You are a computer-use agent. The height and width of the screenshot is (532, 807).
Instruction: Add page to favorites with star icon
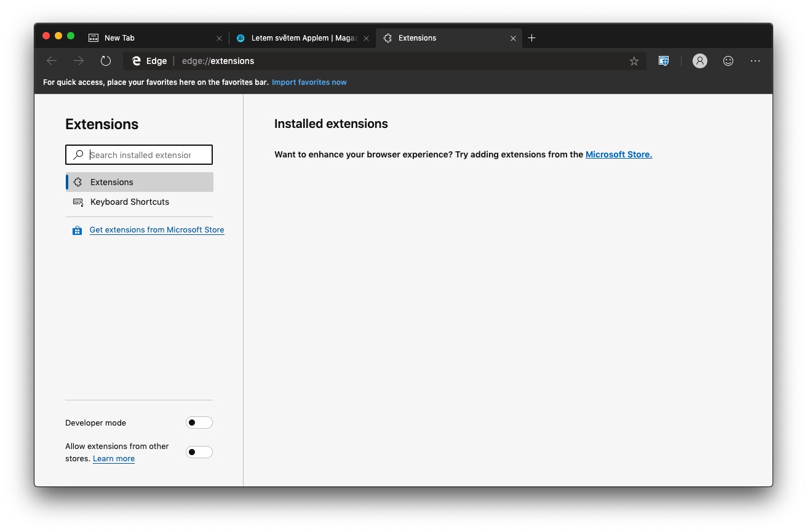tap(634, 61)
